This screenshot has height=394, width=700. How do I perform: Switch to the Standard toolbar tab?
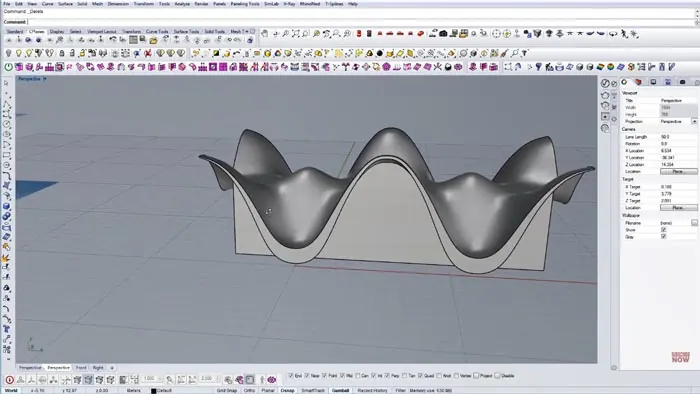click(x=15, y=32)
